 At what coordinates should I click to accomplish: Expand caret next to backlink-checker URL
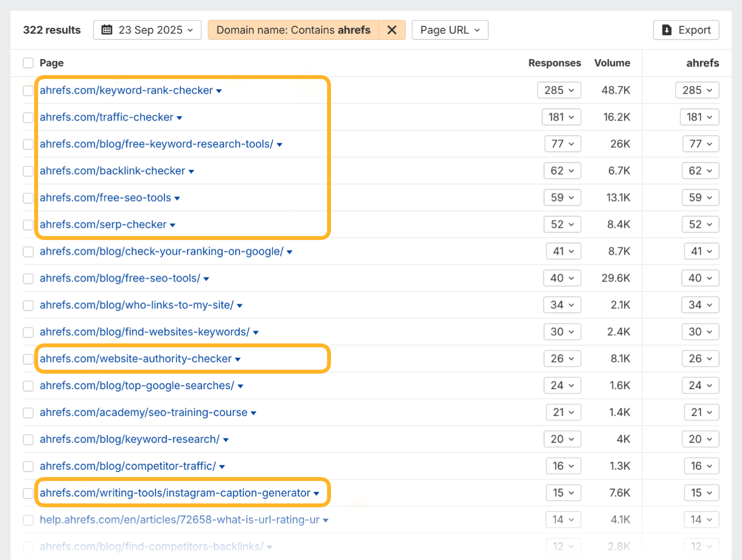(191, 172)
